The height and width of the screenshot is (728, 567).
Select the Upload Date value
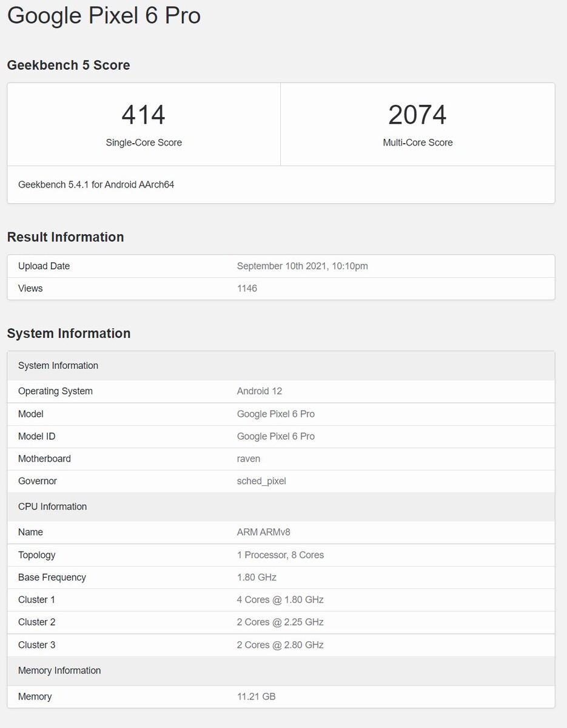(x=302, y=266)
